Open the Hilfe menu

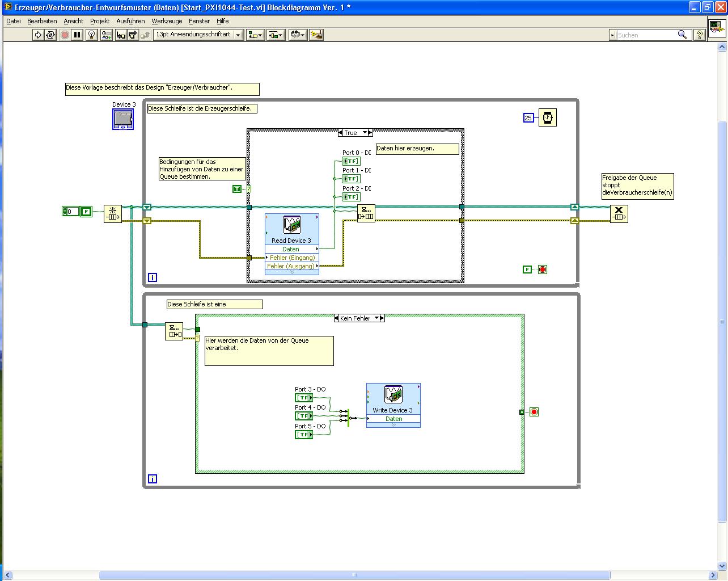pos(223,21)
